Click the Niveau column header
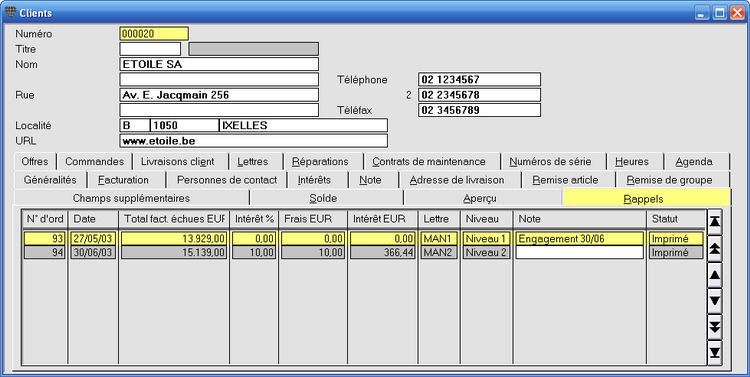Image resolution: width=750 pixels, height=377 pixels. (486, 219)
